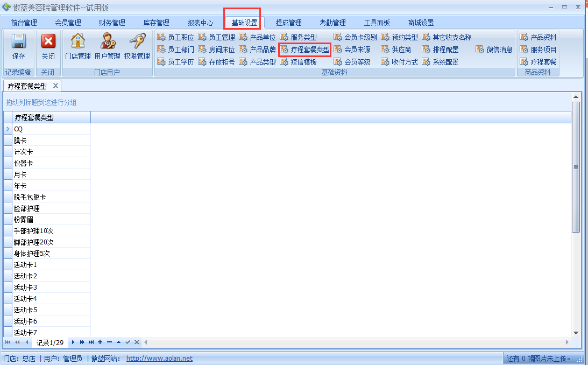Switch to 报表中心 ribbon tab
588x365 pixels.
pos(200,23)
